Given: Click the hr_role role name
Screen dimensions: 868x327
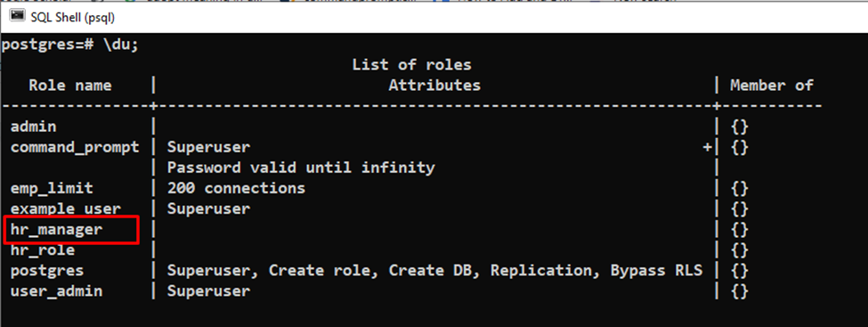Looking at the screenshot, I should coord(42,250).
